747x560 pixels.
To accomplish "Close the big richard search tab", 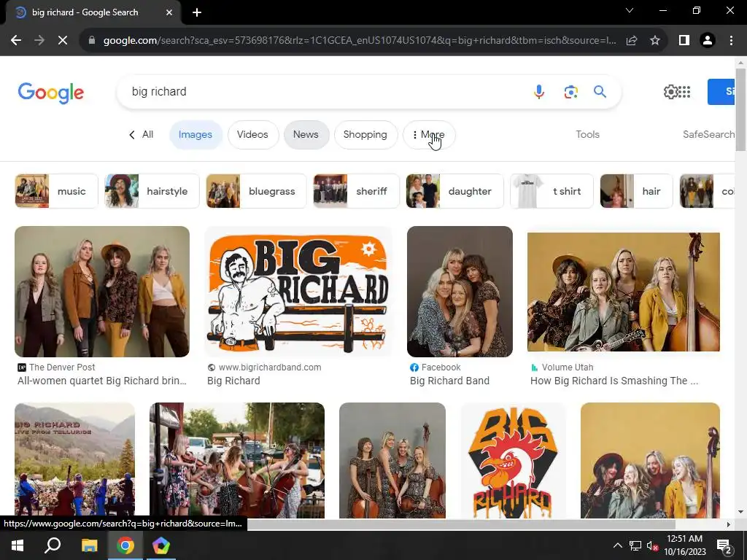I will pyautogui.click(x=169, y=12).
